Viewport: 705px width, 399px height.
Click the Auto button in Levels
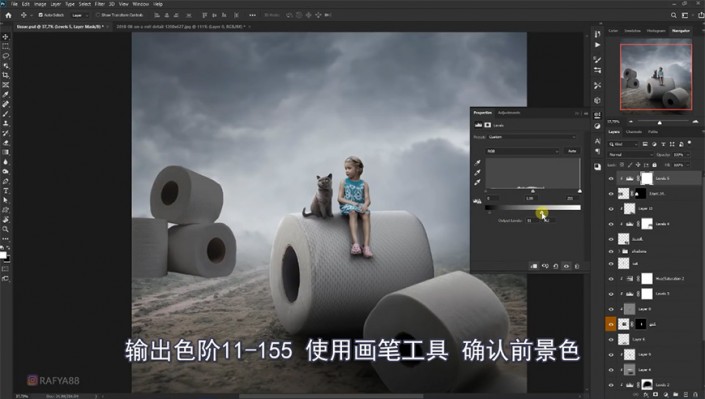(x=572, y=151)
